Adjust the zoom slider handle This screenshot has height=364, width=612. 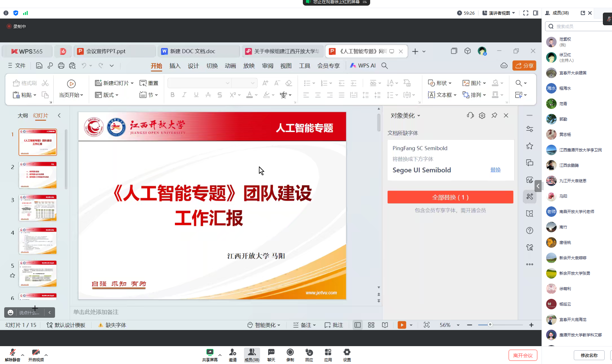tap(490, 325)
